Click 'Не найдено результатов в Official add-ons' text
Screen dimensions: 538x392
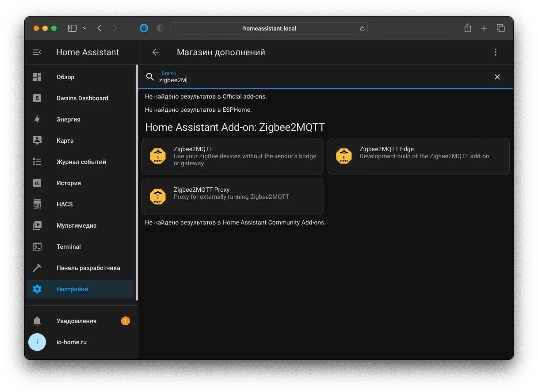[x=206, y=96]
